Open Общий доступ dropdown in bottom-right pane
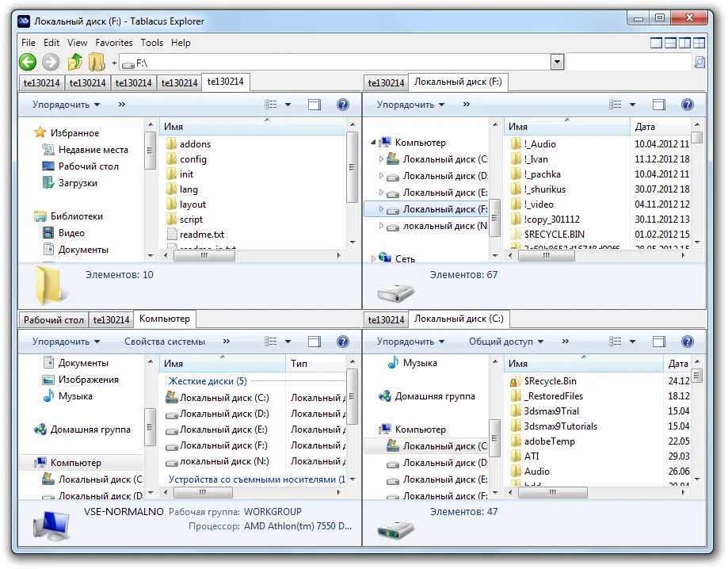Screen dimensions: 728x569 (506, 342)
